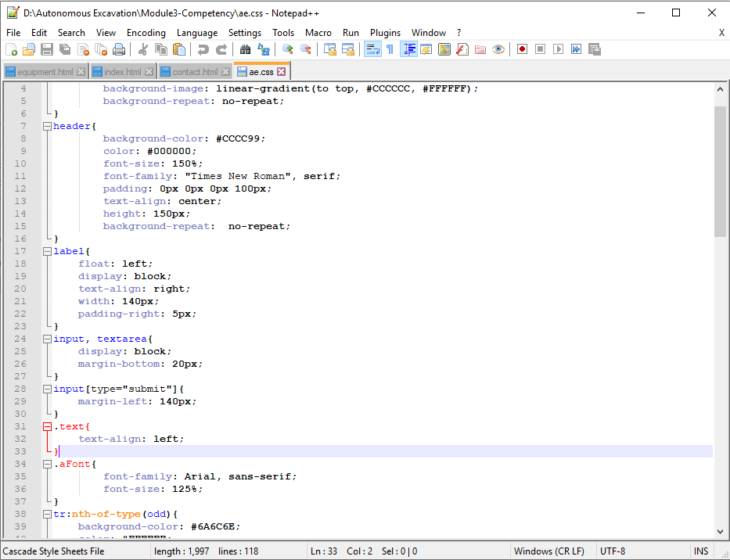Create a new file with toolbar icon

(x=11, y=49)
